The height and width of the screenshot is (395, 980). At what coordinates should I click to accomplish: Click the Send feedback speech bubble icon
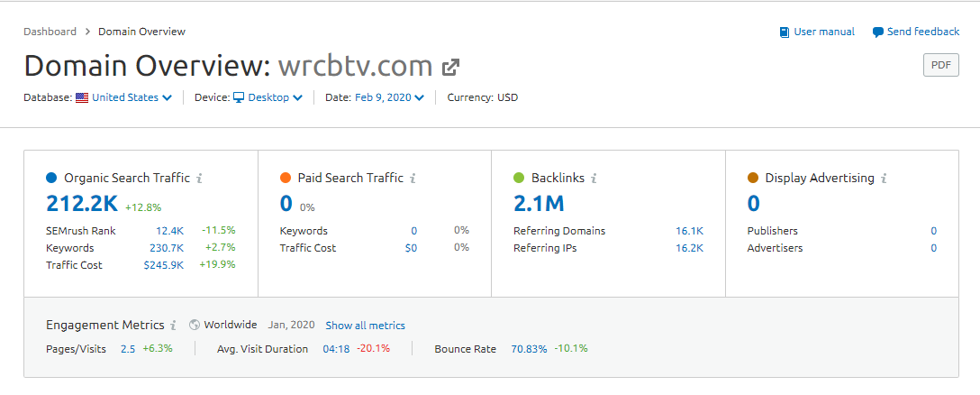[878, 32]
